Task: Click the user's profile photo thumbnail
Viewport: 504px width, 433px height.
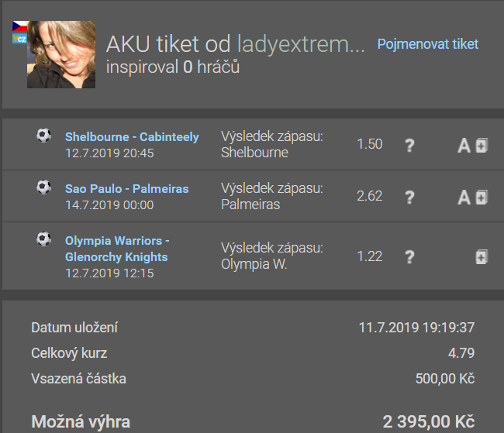Action: tap(61, 54)
